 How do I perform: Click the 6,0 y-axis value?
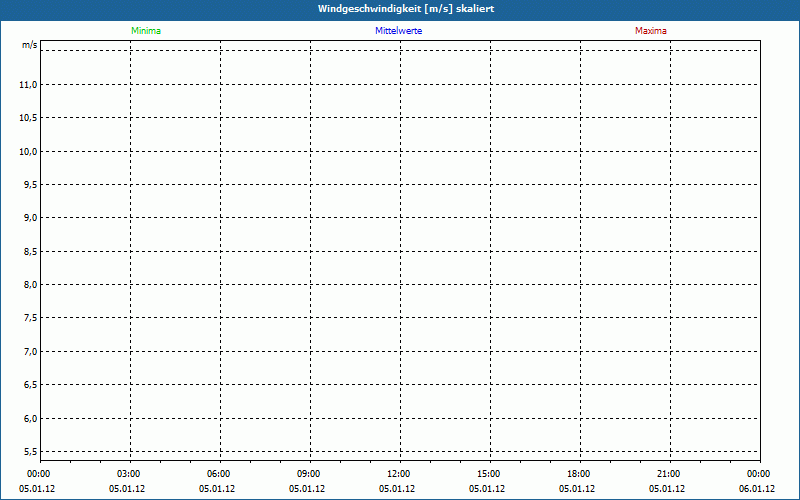coord(31,418)
